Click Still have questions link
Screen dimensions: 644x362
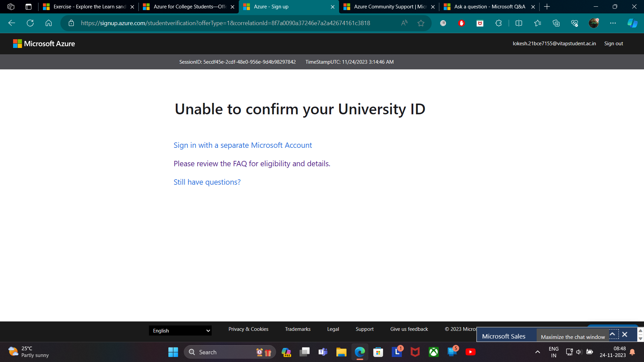coord(207,182)
